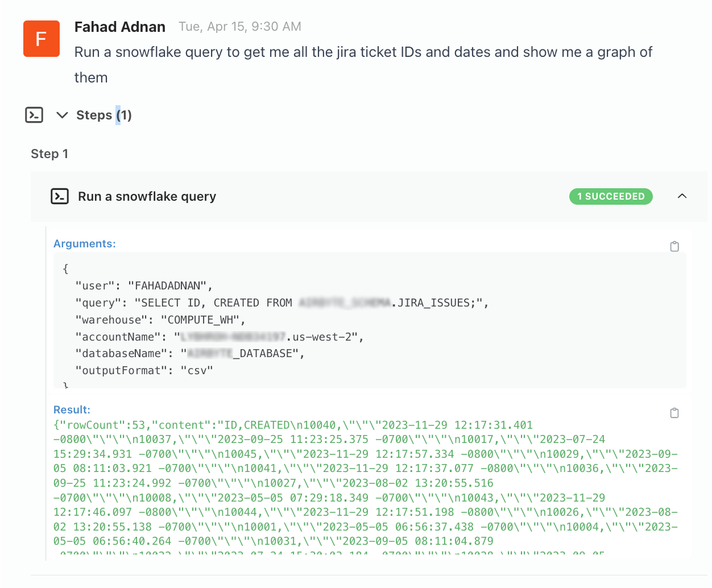Click the Step 1 label

(x=49, y=154)
